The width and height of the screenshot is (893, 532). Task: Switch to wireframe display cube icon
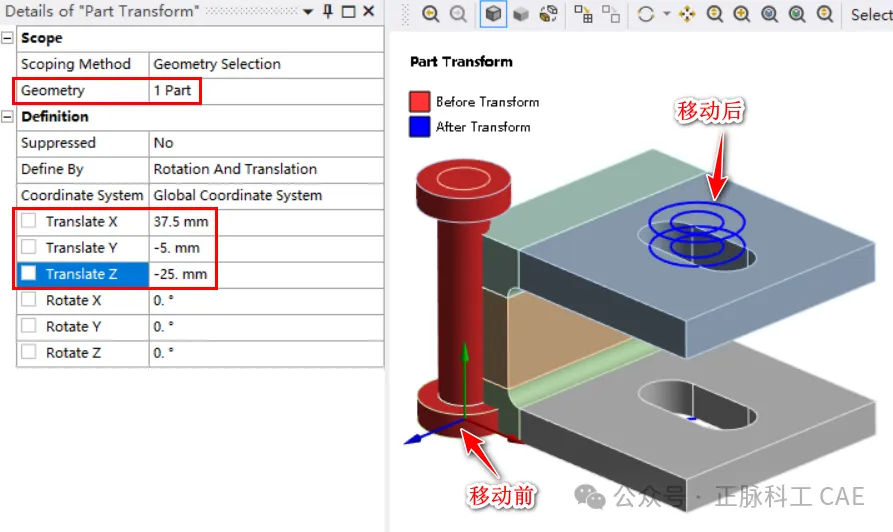tap(520, 14)
